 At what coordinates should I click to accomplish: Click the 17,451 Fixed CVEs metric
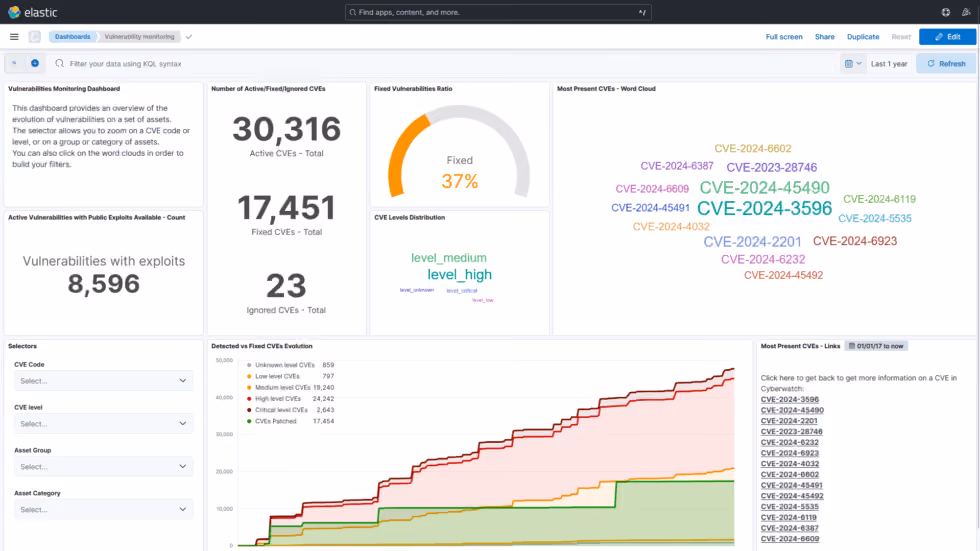[x=286, y=207]
